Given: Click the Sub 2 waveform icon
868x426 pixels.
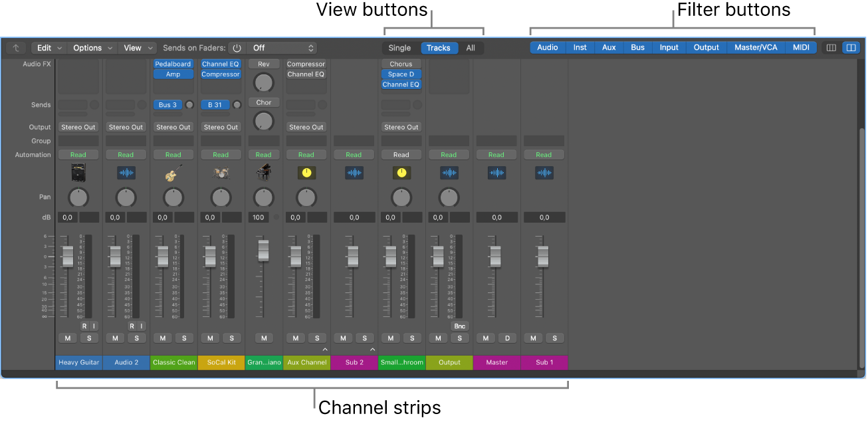Looking at the screenshot, I should pyautogui.click(x=354, y=173).
